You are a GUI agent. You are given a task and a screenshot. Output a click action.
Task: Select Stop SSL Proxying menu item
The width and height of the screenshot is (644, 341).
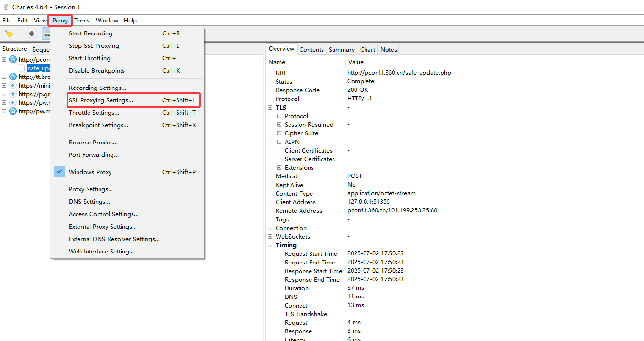(127, 46)
